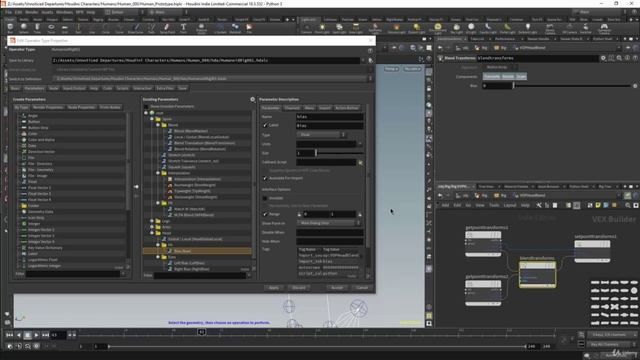Viewport: 640px width, 360px height.
Task: Toggle the range minimum lock icon
Action: (299, 214)
